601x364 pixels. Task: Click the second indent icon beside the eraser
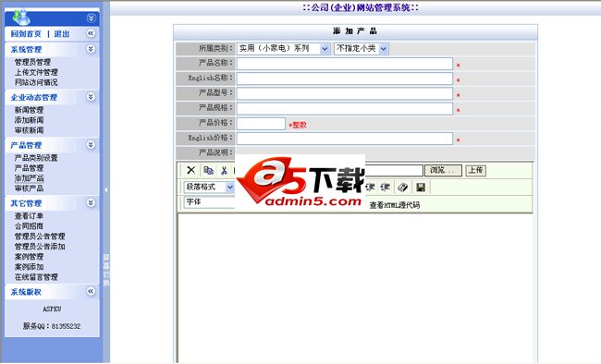pos(385,188)
